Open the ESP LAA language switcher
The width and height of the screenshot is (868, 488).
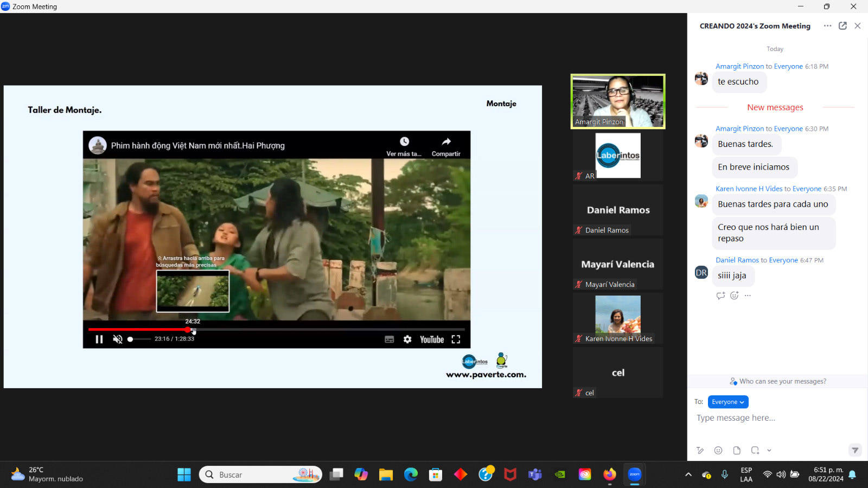(746, 474)
